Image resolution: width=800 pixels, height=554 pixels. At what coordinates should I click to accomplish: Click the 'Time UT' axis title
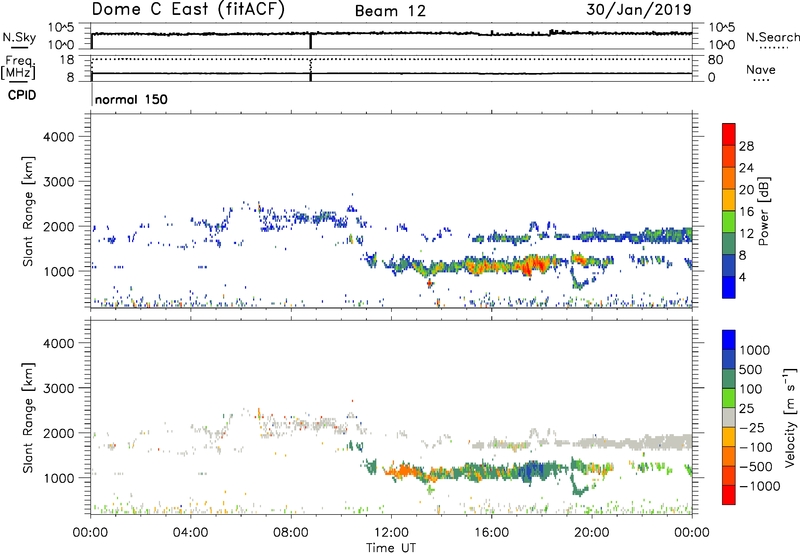click(391, 548)
